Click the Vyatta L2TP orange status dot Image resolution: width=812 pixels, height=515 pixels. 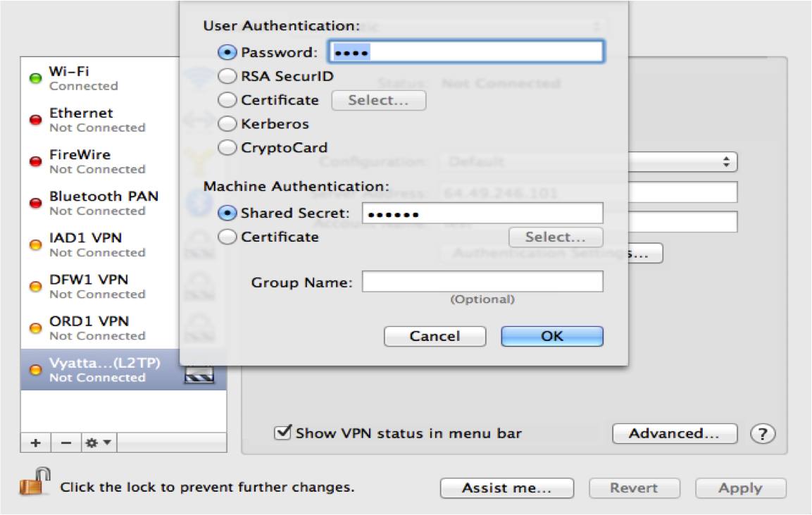point(35,369)
